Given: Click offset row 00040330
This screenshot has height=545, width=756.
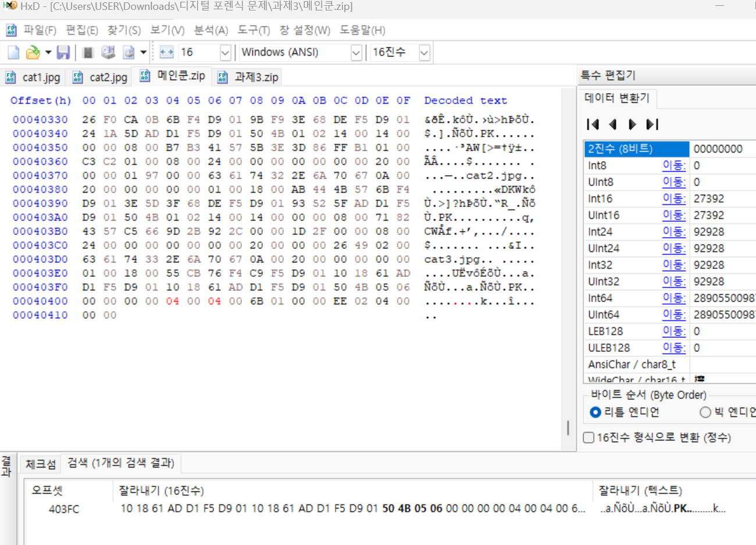Looking at the screenshot, I should 40,120.
